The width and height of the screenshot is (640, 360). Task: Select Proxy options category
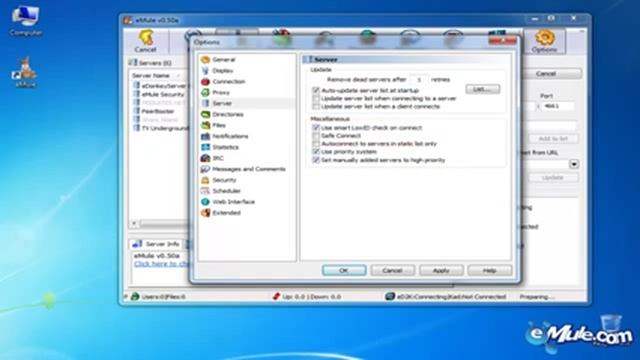tap(221, 93)
